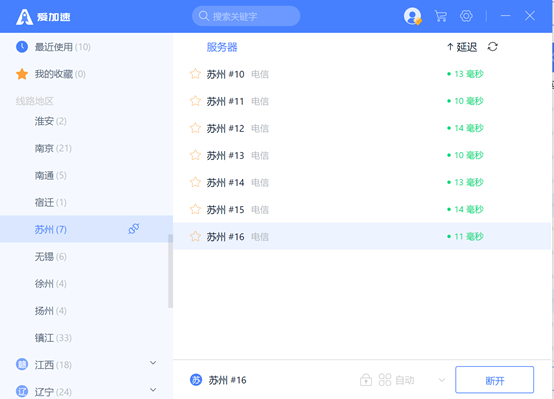Minimize the 爱加速 window
Screen dimensions: 554x399
click(505, 16)
